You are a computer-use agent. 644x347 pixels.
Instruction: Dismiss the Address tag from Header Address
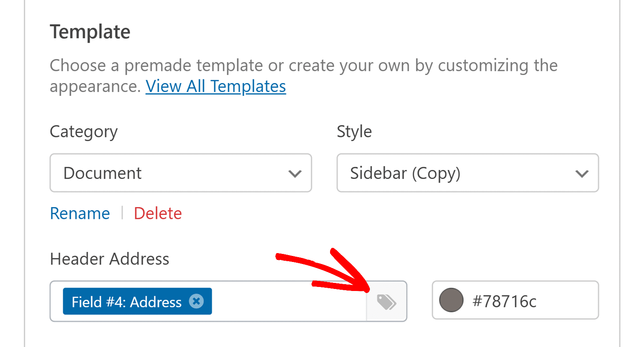point(196,301)
